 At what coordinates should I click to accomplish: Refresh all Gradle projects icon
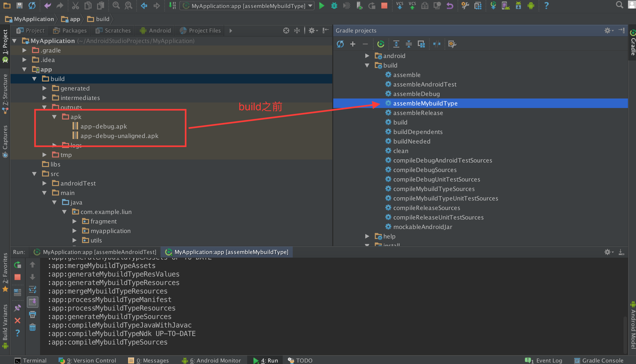coord(340,44)
